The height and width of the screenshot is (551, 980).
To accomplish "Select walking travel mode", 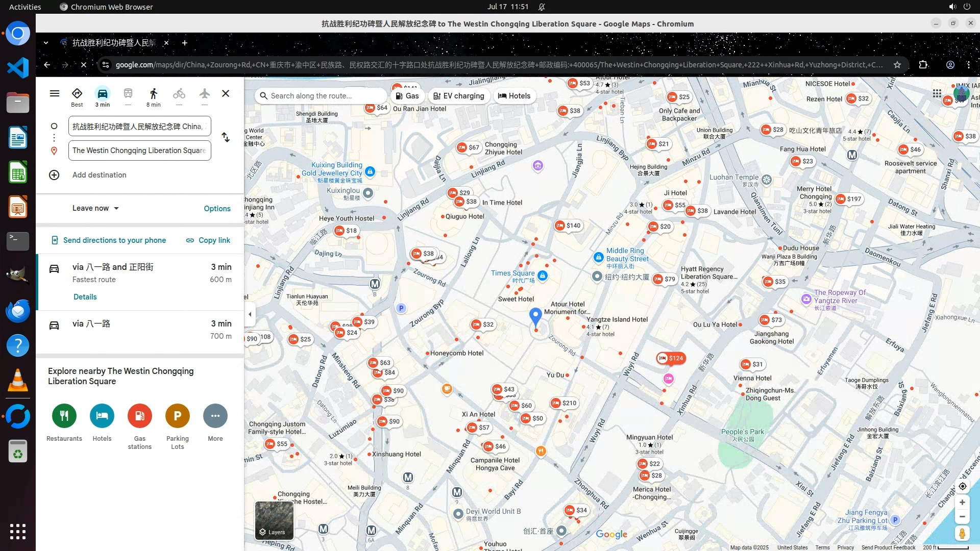I will pos(153,94).
